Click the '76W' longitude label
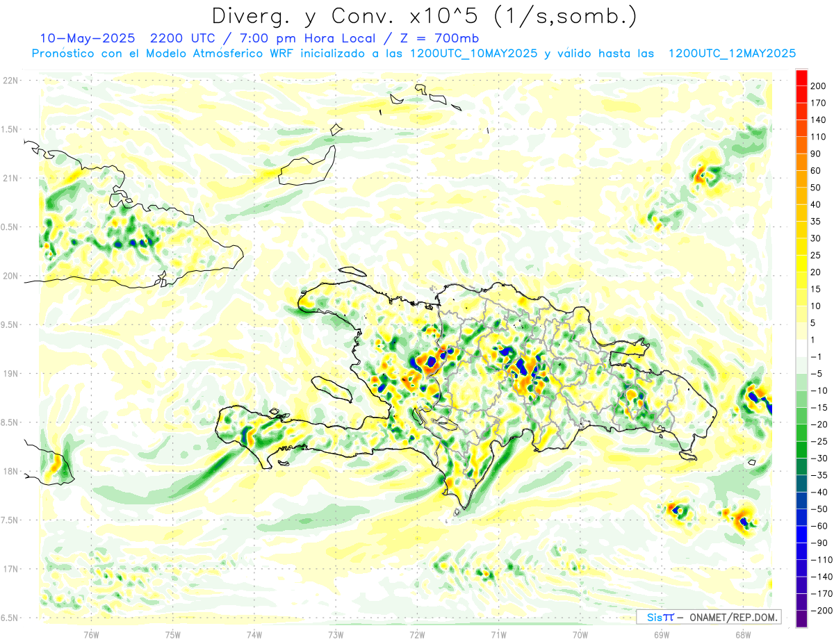Screen dimensions: 834x644 [91, 634]
